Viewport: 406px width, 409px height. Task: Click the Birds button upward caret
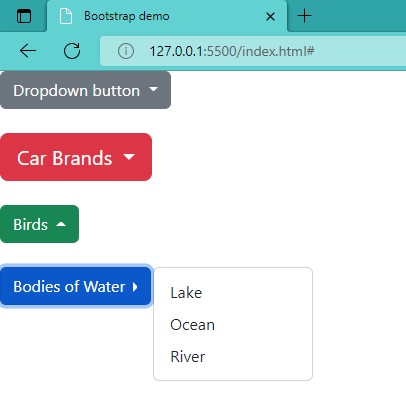point(61,224)
